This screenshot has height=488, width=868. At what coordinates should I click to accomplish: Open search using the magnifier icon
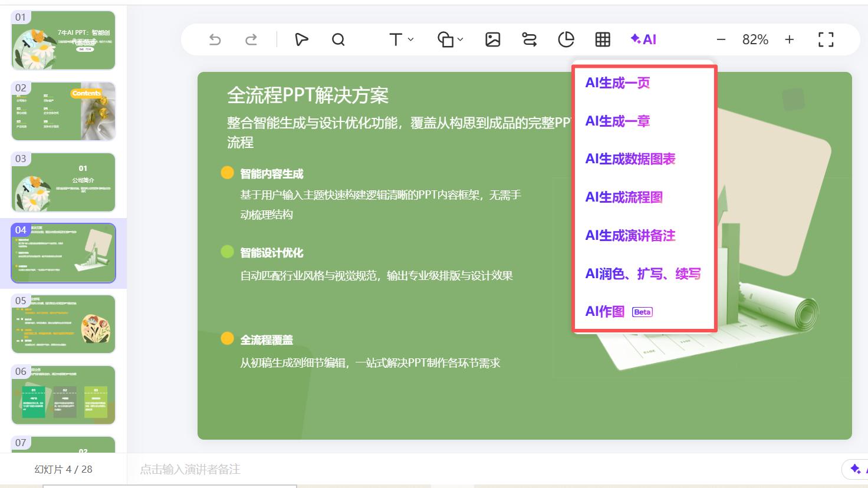pos(338,39)
